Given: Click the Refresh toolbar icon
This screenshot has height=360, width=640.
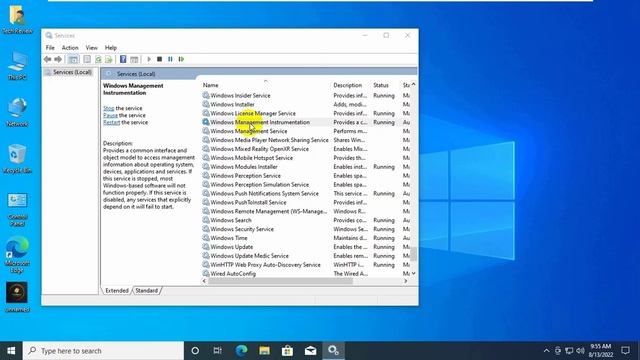Looking at the screenshot, I should pos(98,60).
